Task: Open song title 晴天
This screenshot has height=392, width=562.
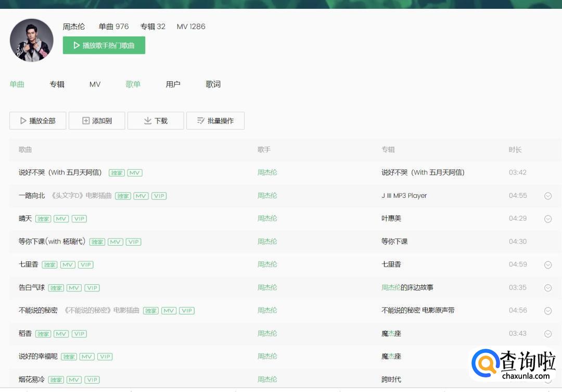Action: click(x=25, y=219)
